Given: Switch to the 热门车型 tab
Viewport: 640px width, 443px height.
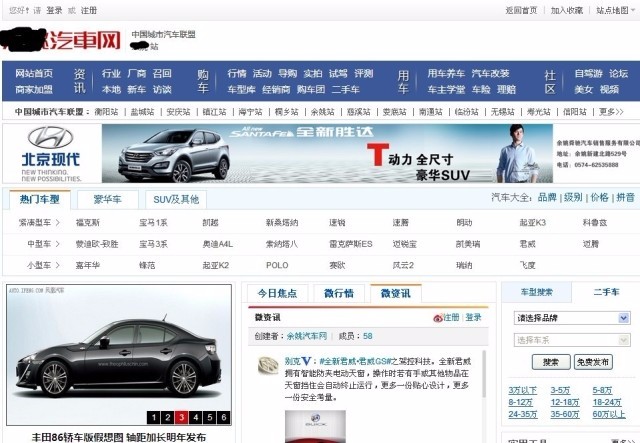Looking at the screenshot, I should (40, 199).
